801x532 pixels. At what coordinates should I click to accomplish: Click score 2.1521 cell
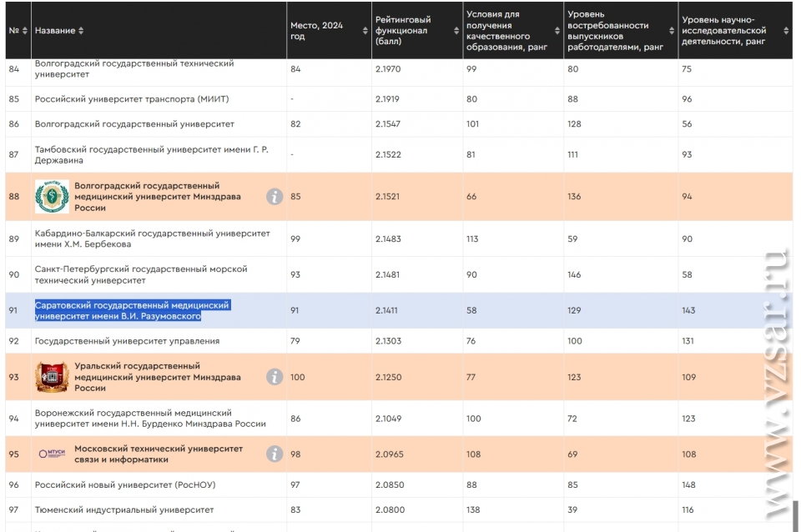pyautogui.click(x=387, y=197)
